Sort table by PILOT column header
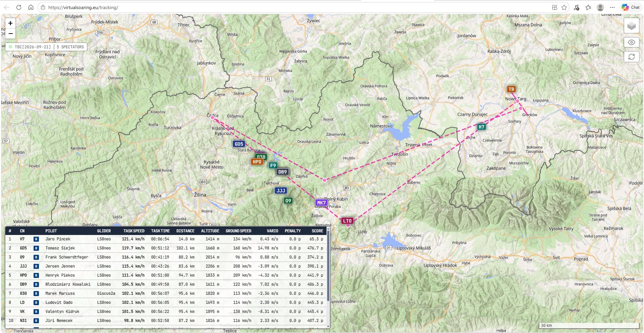The height and width of the screenshot is (333, 644). pos(51,231)
